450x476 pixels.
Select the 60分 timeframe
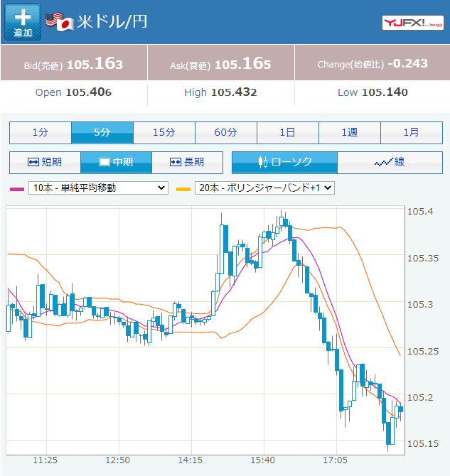pyautogui.click(x=226, y=133)
